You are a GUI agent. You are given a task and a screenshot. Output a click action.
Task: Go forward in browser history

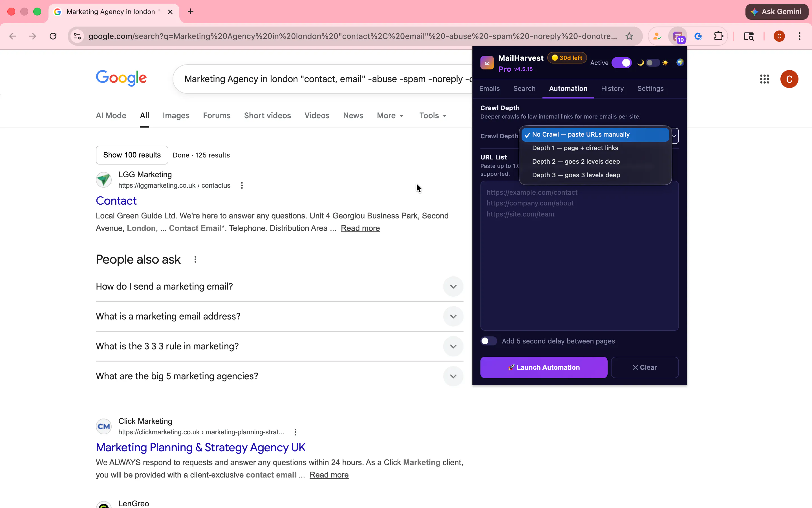(x=32, y=36)
